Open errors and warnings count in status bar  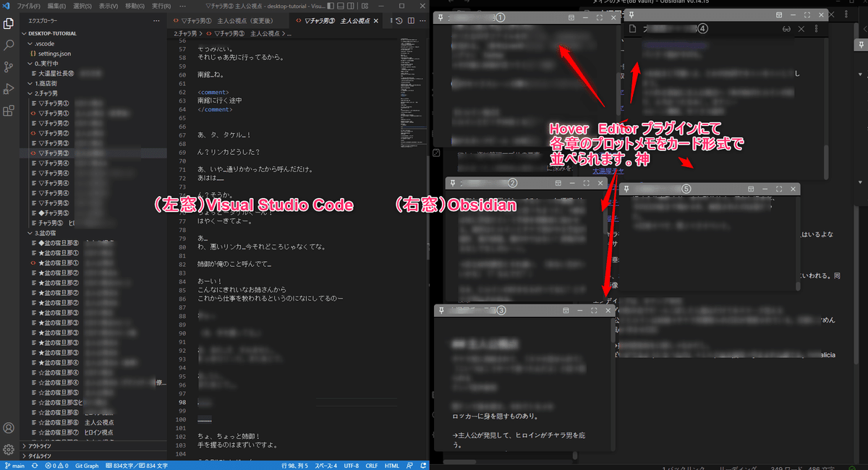click(x=56, y=466)
